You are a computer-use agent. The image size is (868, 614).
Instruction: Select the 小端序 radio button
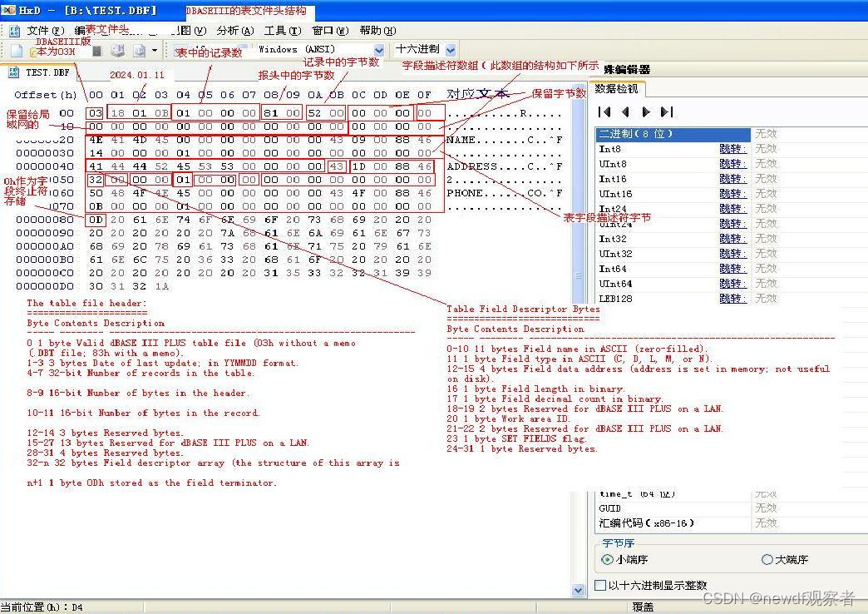click(608, 559)
